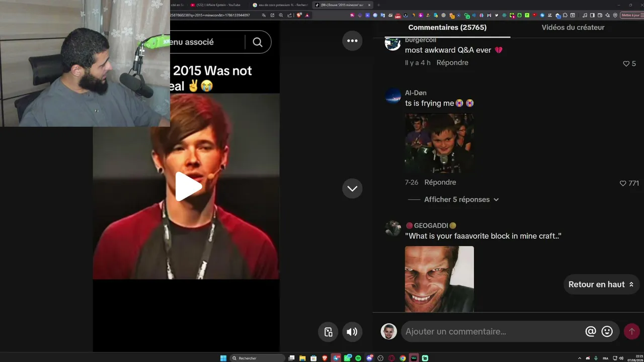Open OBS Studio from the taskbar
The height and width of the screenshot is (362, 644).
tap(380, 358)
